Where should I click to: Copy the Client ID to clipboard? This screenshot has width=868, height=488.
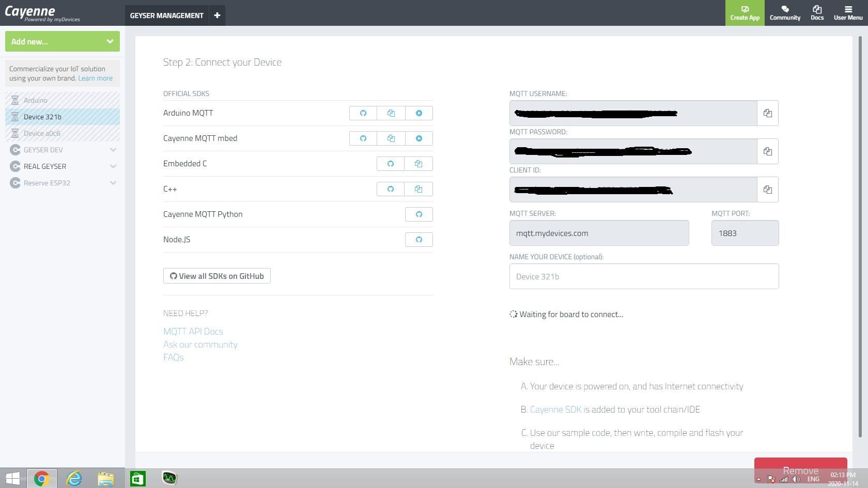pos(768,190)
